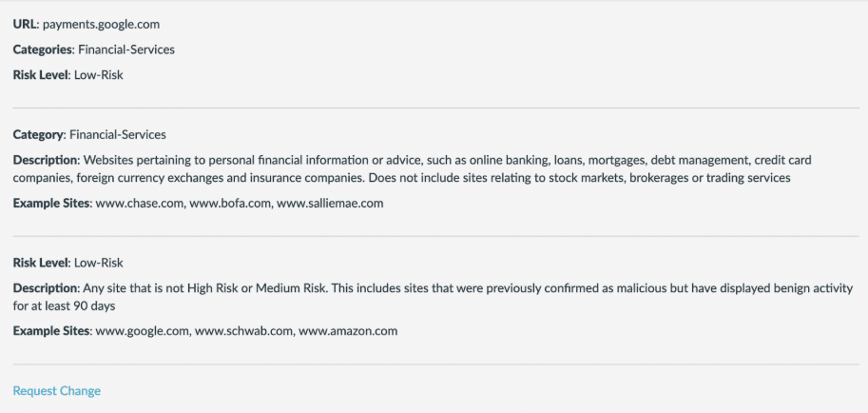The height and width of the screenshot is (413, 868).
Task: Click the Low-Risk description paragraph
Action: [x=433, y=297]
